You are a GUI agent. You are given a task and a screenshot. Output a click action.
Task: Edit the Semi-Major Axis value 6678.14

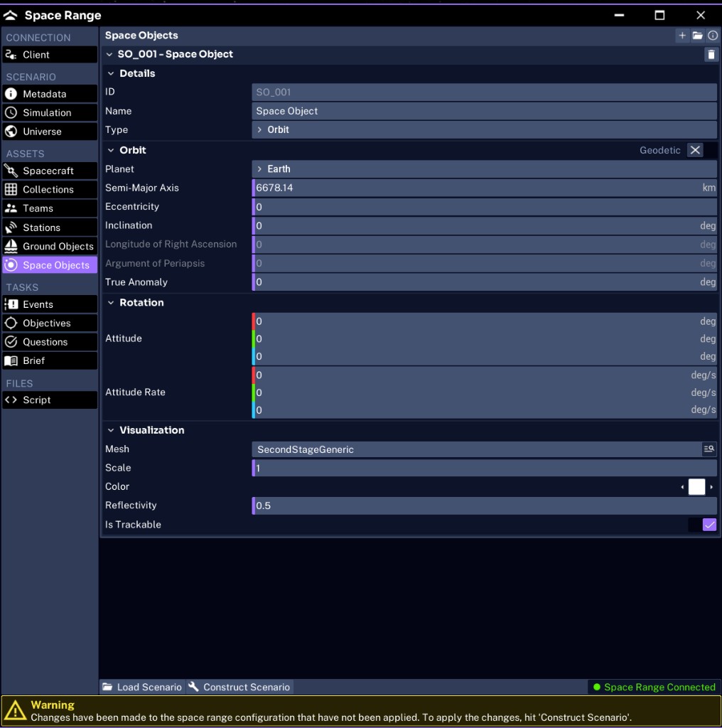click(x=485, y=188)
